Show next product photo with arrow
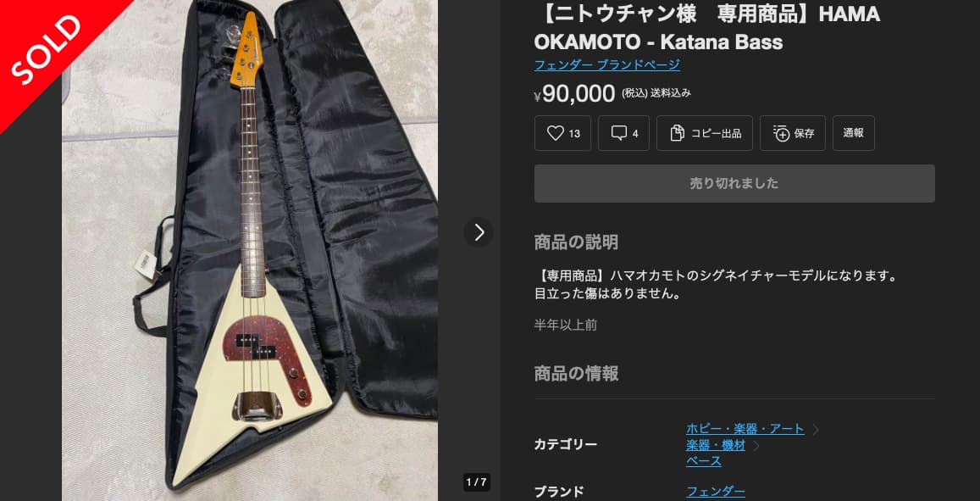The height and width of the screenshot is (501, 980). [479, 232]
